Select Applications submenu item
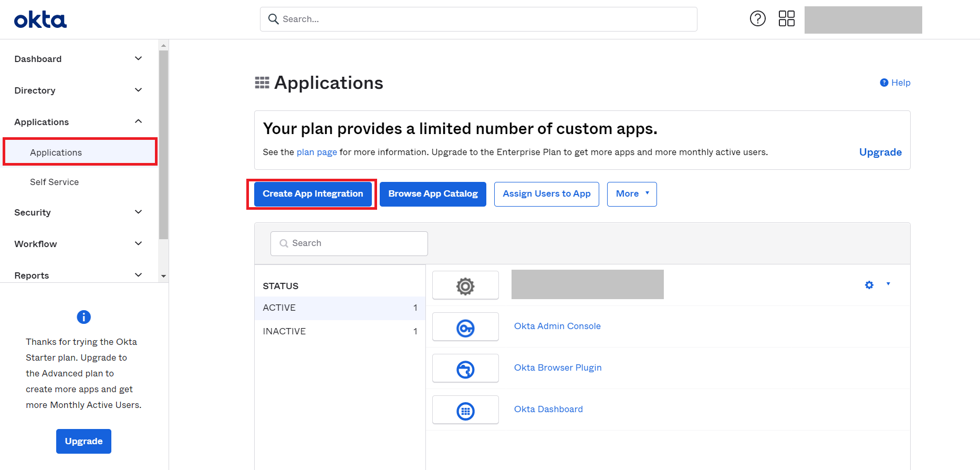This screenshot has width=980, height=470. point(80,152)
